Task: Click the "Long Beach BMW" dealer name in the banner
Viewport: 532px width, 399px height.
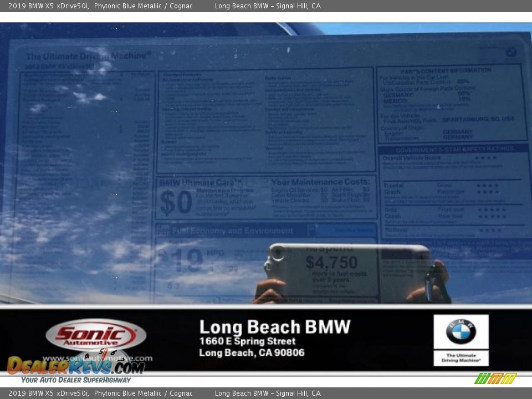Action: coord(275,327)
